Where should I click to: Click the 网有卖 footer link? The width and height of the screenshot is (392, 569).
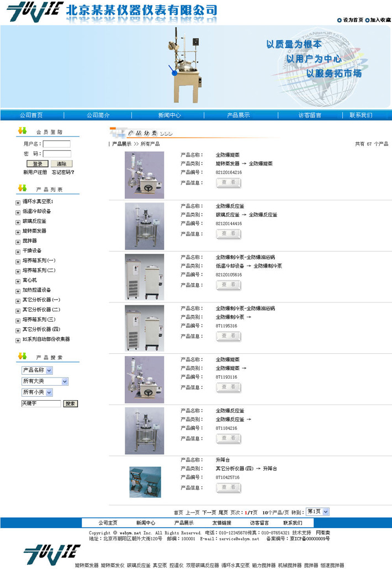point(322,533)
